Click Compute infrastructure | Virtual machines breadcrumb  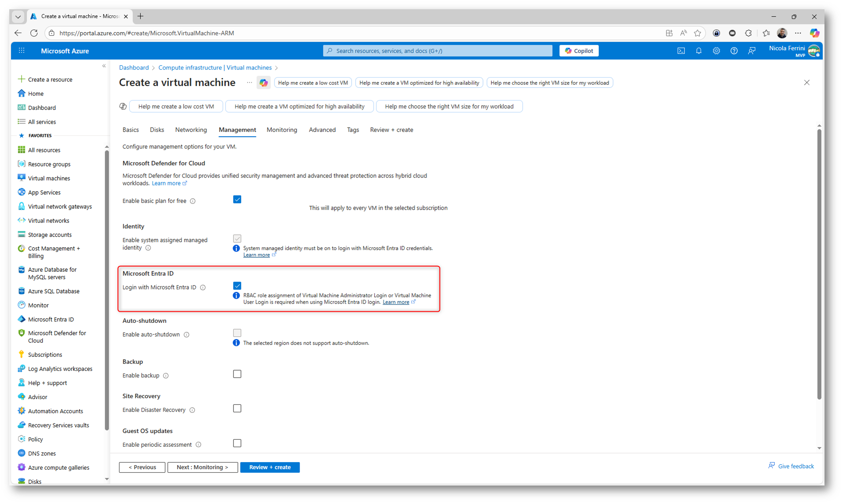[x=215, y=67]
